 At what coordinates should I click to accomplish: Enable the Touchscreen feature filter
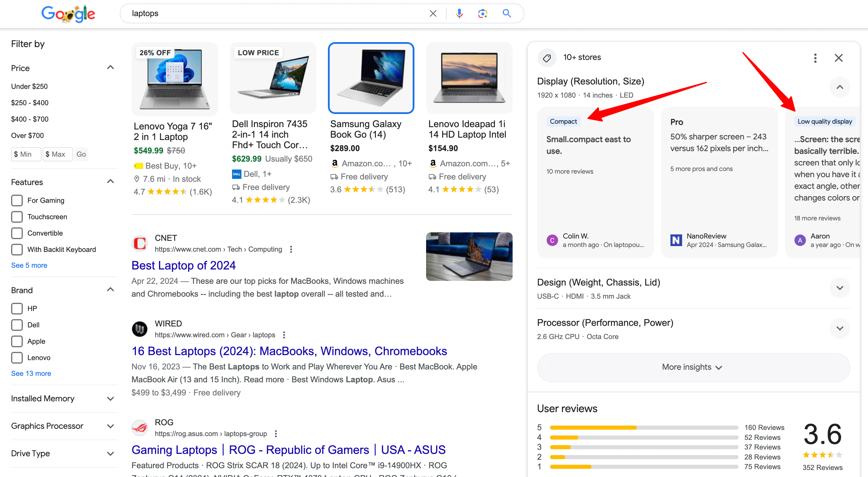pos(17,217)
